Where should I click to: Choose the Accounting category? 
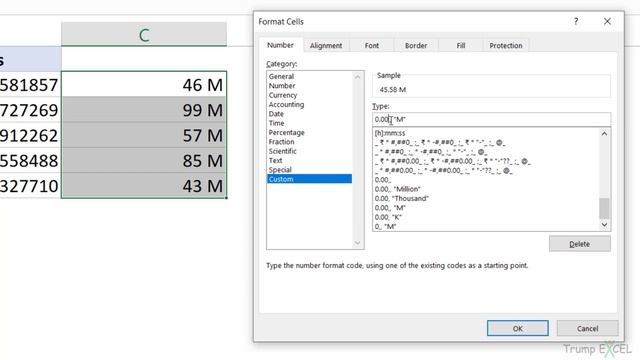pyautogui.click(x=309, y=104)
